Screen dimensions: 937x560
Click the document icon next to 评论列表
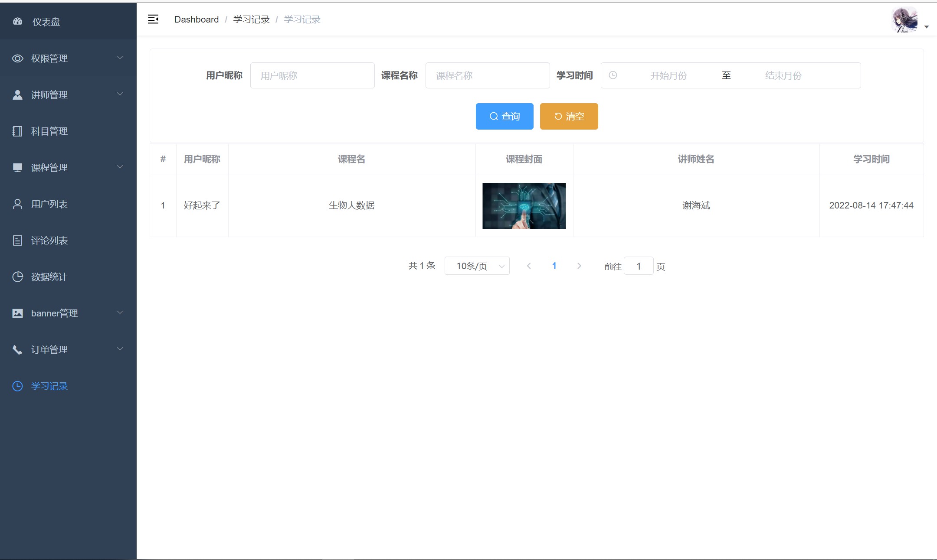coord(17,241)
